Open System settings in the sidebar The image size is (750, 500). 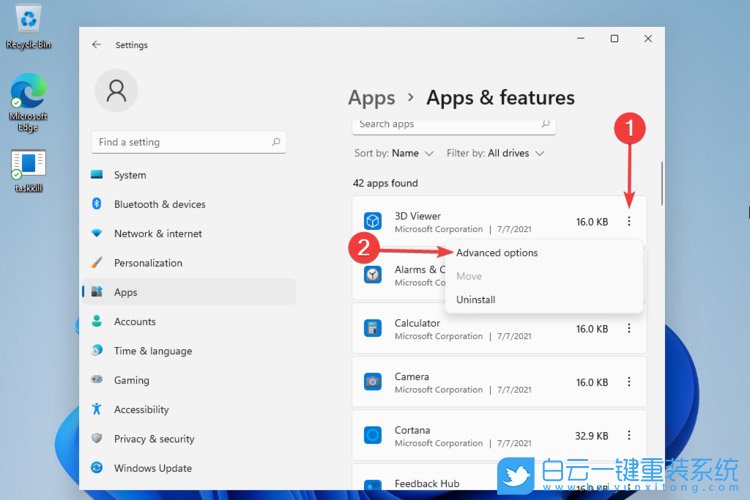pyautogui.click(x=189, y=175)
